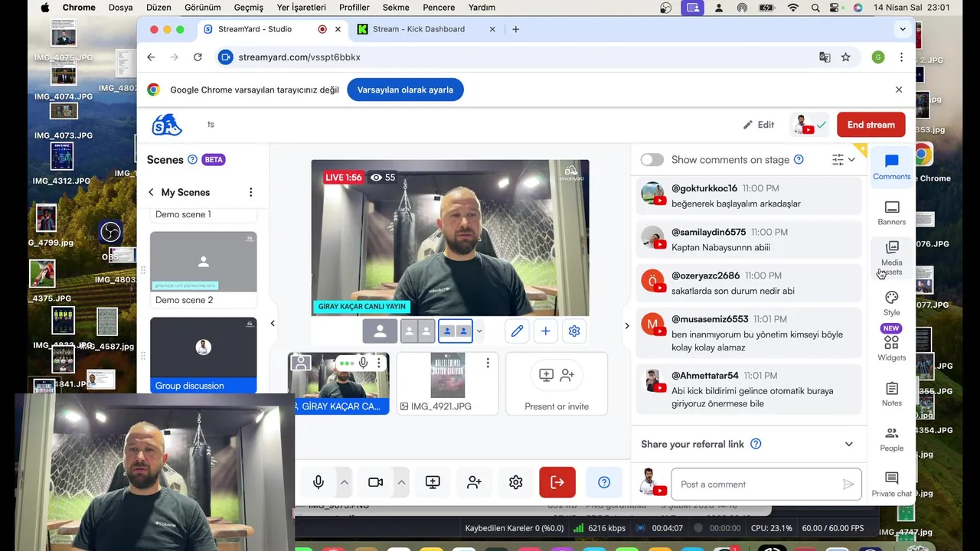Screen dimensions: 980x551
Task: Expand Share your referral link section
Action: [848, 444]
